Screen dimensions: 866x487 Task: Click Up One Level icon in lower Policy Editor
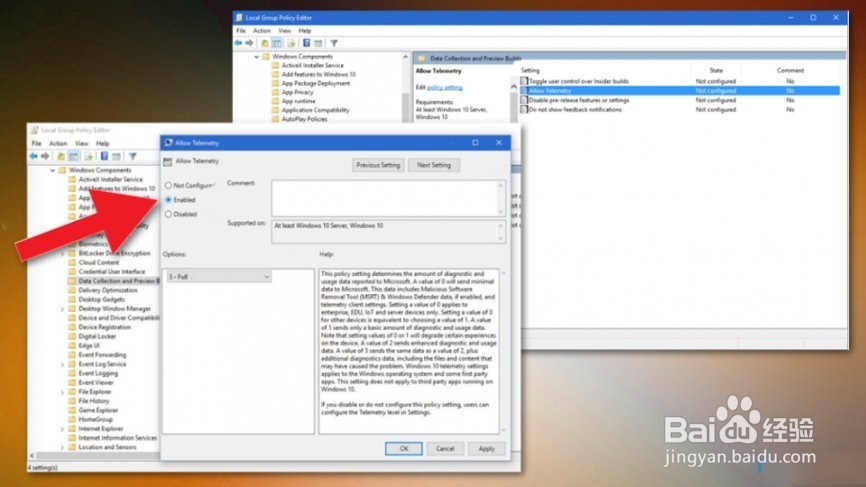[x=61, y=156]
